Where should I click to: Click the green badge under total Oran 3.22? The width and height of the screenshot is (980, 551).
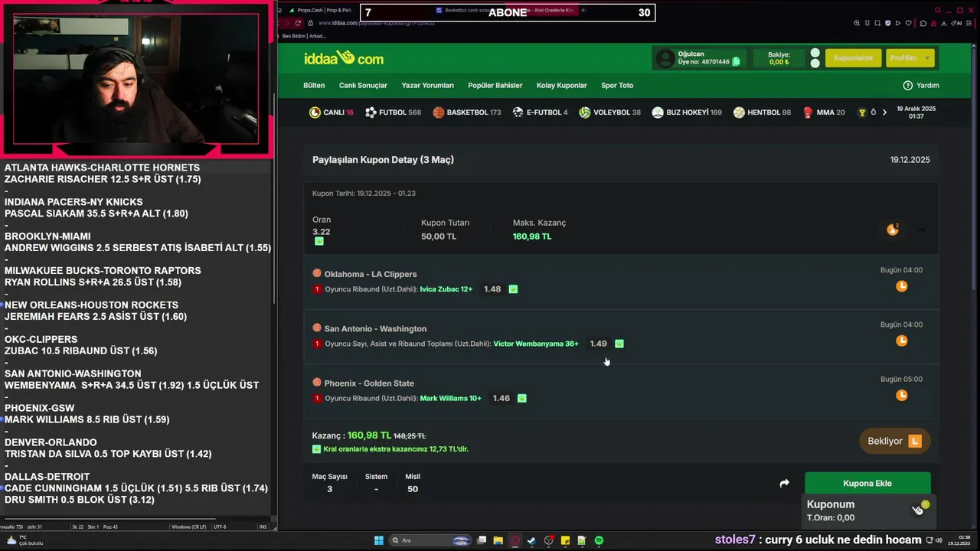[x=319, y=241]
